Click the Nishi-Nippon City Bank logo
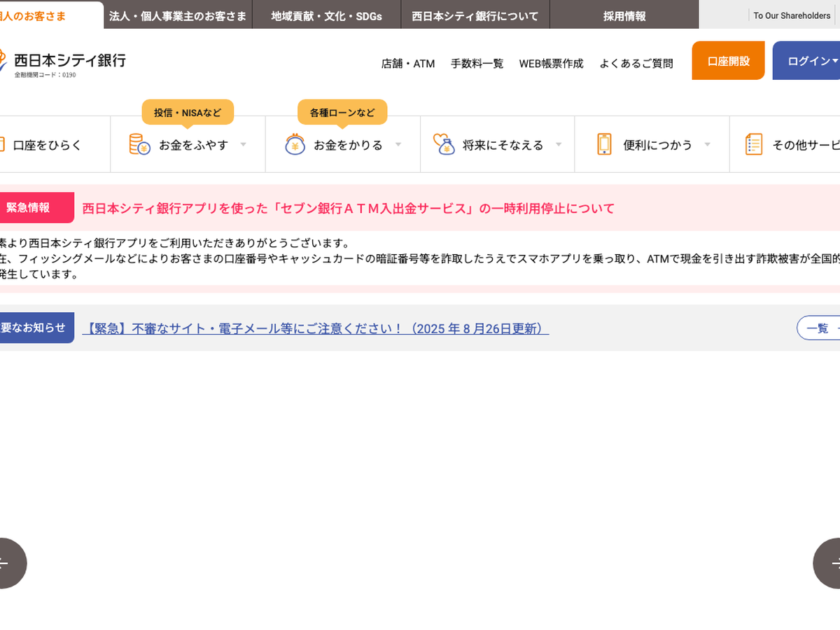 [x=66, y=62]
